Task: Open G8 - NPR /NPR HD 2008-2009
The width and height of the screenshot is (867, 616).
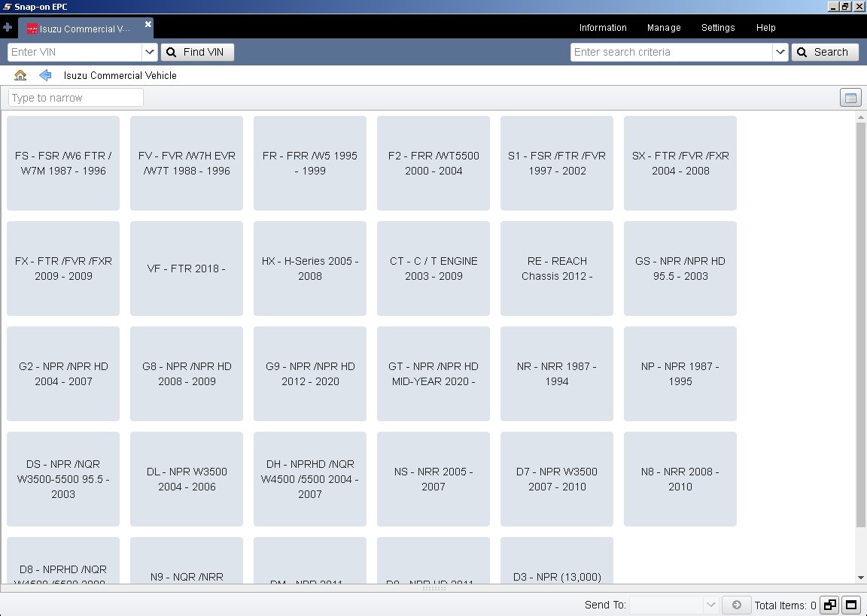Action: [x=187, y=374]
